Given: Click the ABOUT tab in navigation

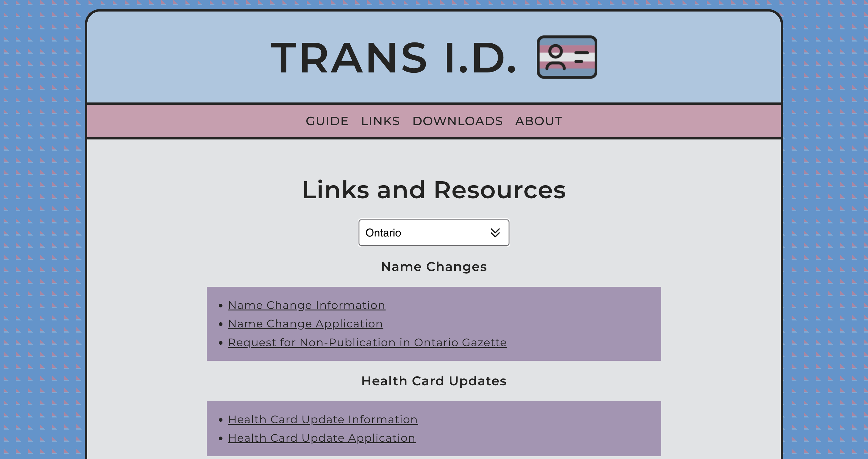Looking at the screenshot, I should pos(537,121).
